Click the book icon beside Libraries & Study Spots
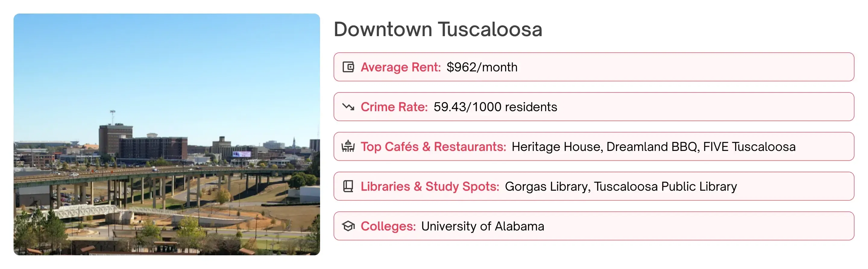Viewport: 868px width, 269px height. 348,186
